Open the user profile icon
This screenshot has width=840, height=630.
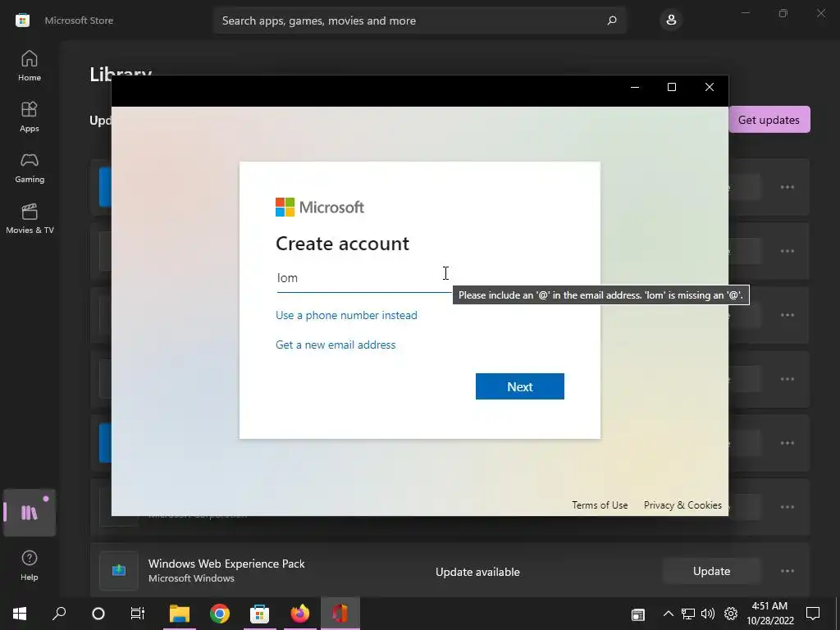tap(671, 21)
